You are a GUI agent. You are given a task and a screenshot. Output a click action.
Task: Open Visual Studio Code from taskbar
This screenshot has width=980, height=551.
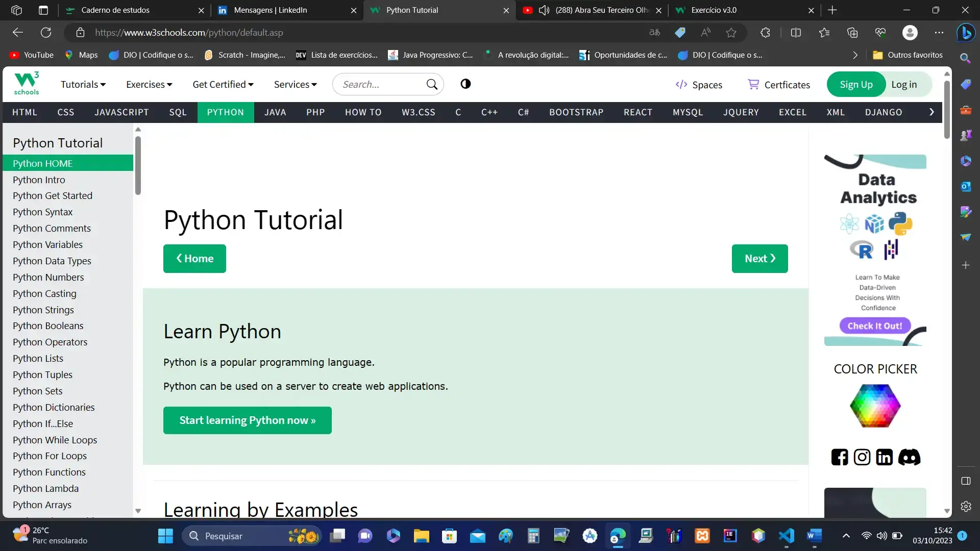(787, 536)
